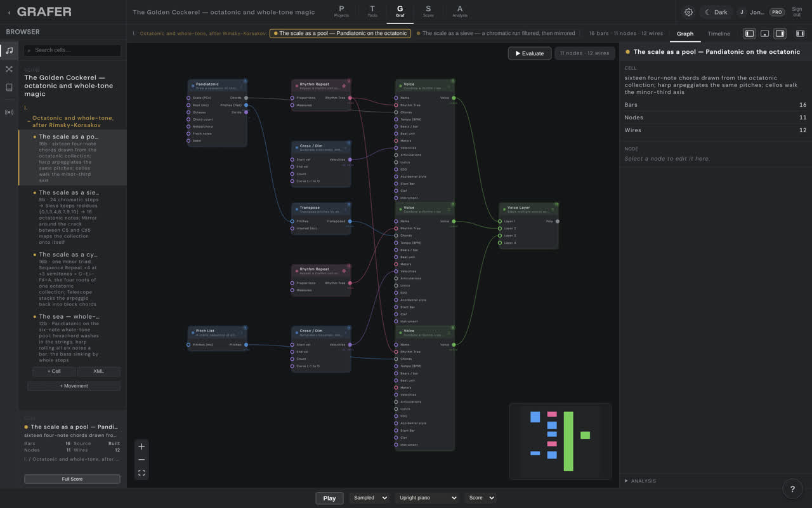This screenshot has width=812, height=508.
Task: Open the cells browser with the music-note icon
Action: (x=9, y=51)
